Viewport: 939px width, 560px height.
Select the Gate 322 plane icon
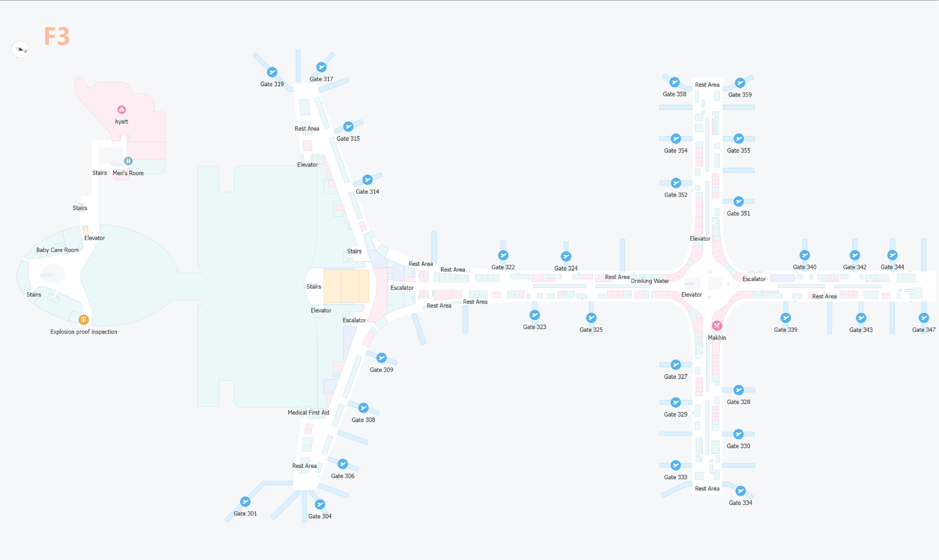point(503,255)
